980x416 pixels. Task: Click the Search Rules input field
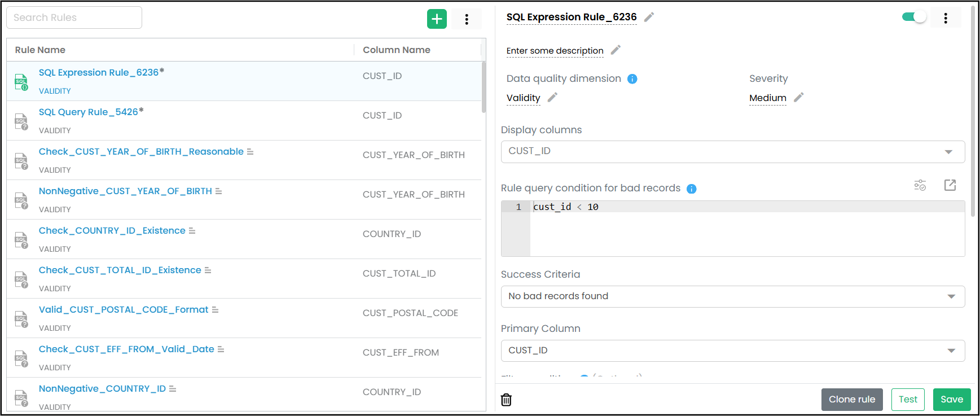74,17
